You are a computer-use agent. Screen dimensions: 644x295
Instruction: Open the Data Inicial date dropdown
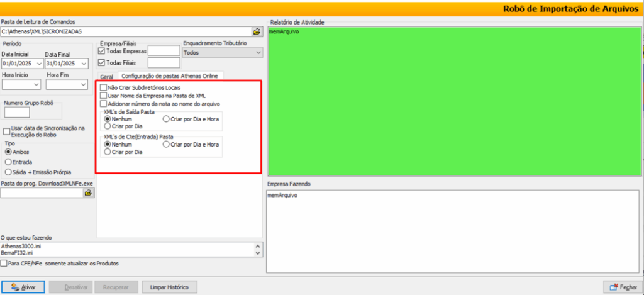tap(39, 64)
